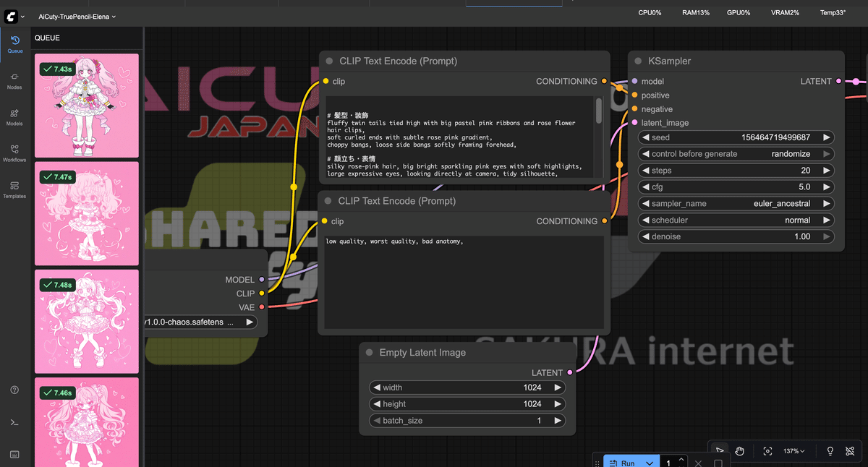Open the Nodes library panel
This screenshot has width=868, height=467.
click(14, 80)
